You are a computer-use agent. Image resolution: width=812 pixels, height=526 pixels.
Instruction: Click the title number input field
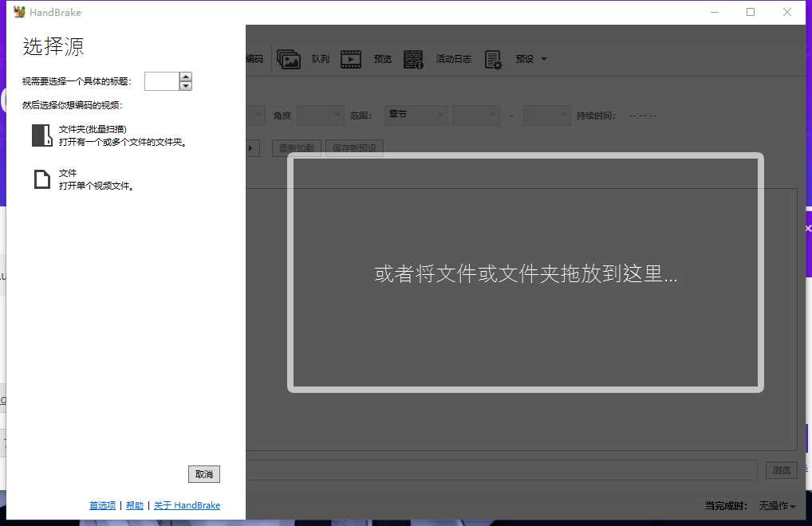click(161, 81)
